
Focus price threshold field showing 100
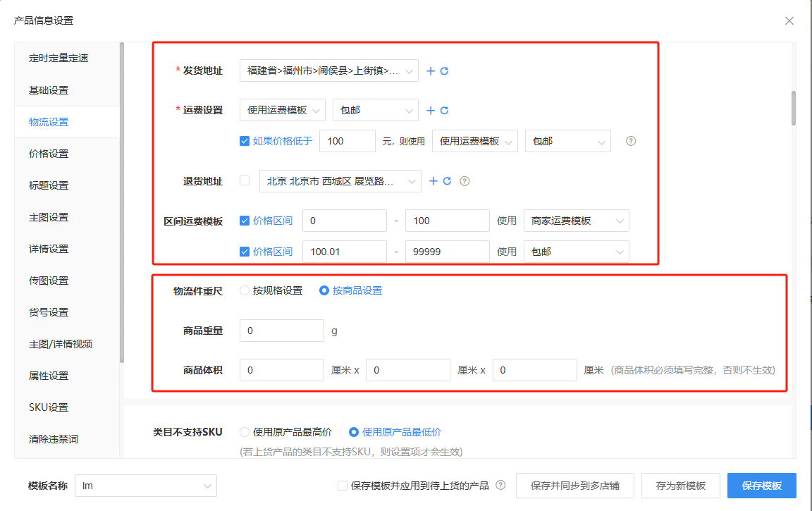tap(347, 141)
